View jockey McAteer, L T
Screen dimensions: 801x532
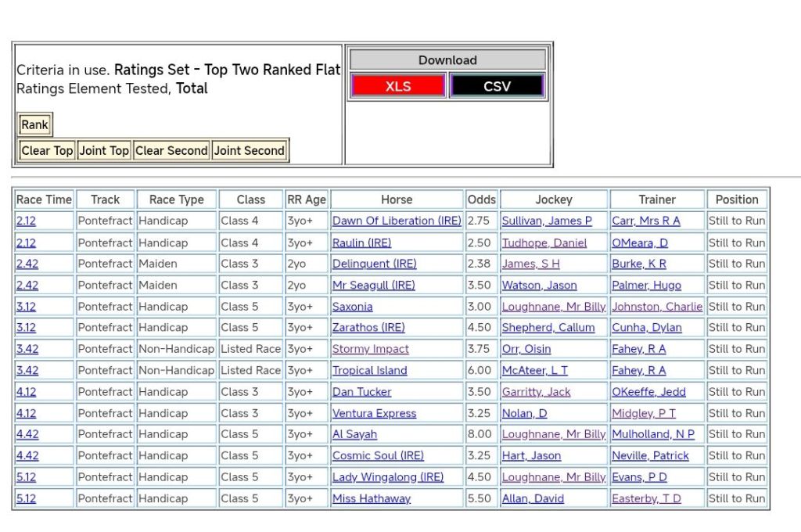pyautogui.click(x=534, y=370)
